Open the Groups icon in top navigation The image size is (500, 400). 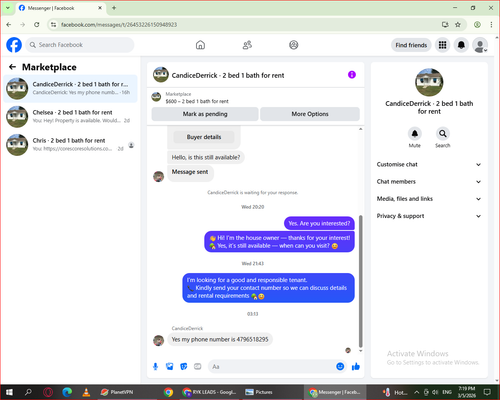[x=294, y=45]
